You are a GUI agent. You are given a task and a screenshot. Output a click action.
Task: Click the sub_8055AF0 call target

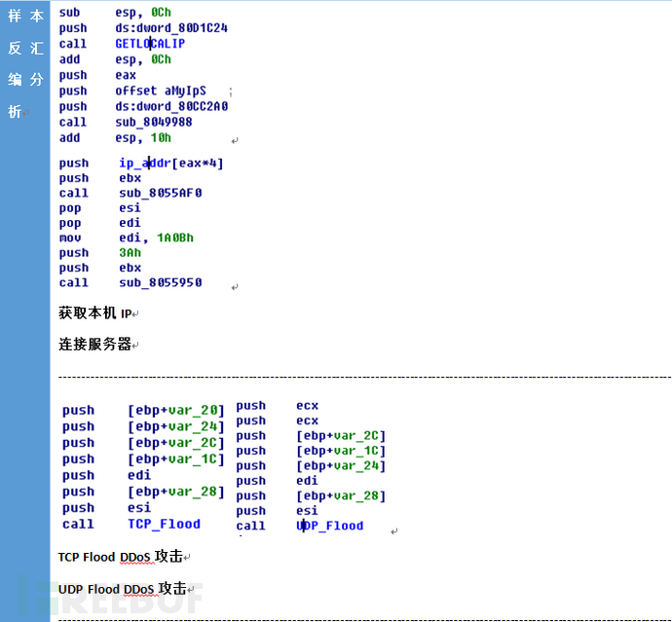tap(161, 193)
